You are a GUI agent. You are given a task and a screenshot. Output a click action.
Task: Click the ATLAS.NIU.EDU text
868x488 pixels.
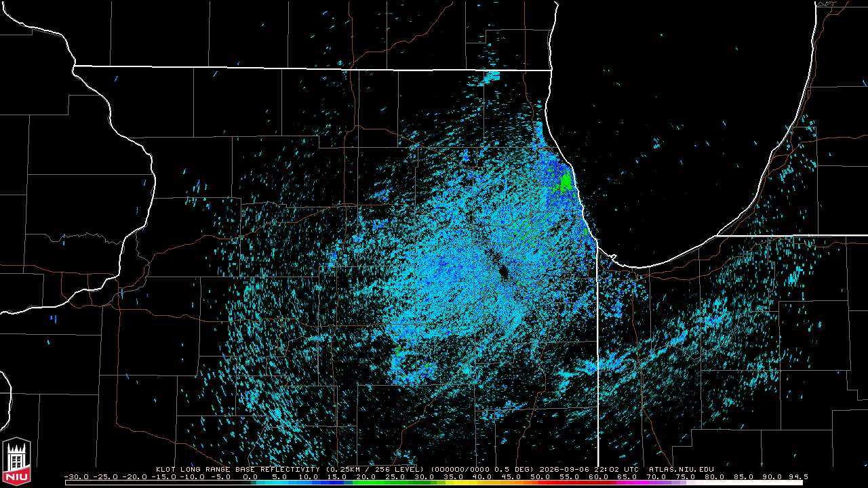coord(682,469)
